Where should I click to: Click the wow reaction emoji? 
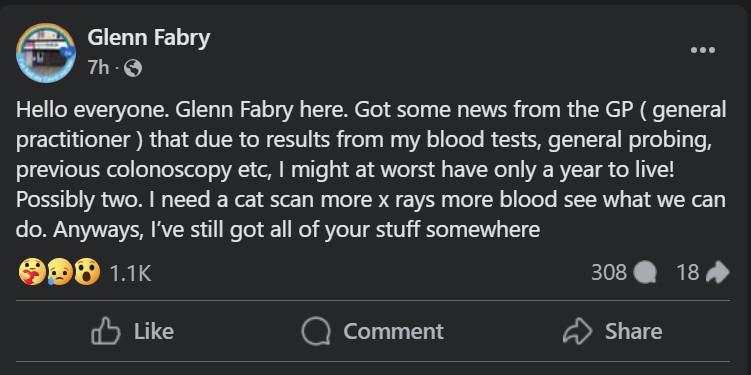(x=88, y=273)
